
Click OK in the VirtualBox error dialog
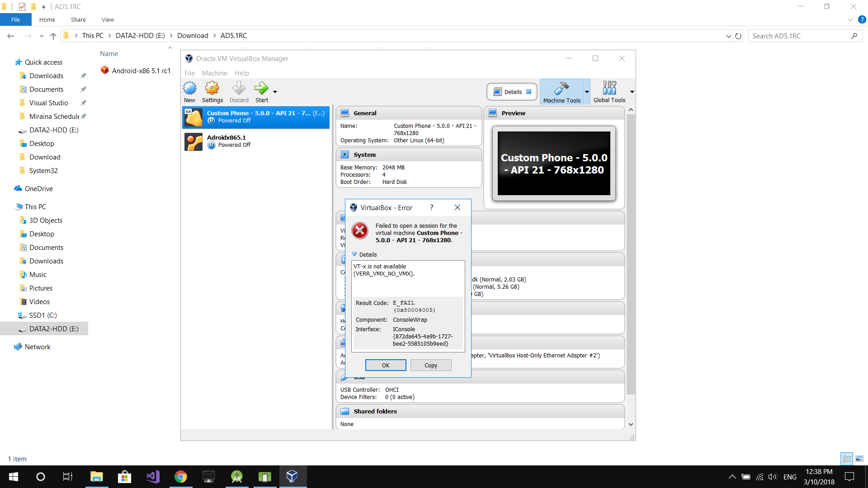click(386, 365)
